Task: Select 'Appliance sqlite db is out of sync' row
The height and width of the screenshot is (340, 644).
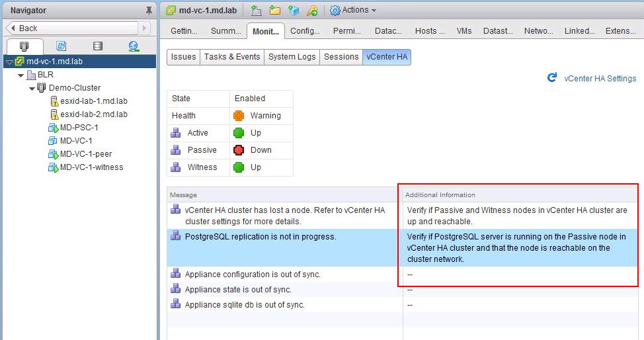Action: (402, 305)
